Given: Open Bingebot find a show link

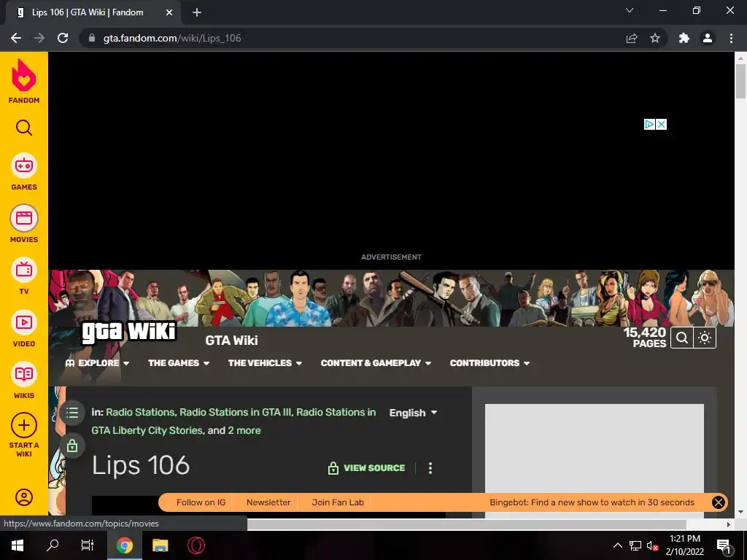Looking at the screenshot, I should [x=592, y=502].
